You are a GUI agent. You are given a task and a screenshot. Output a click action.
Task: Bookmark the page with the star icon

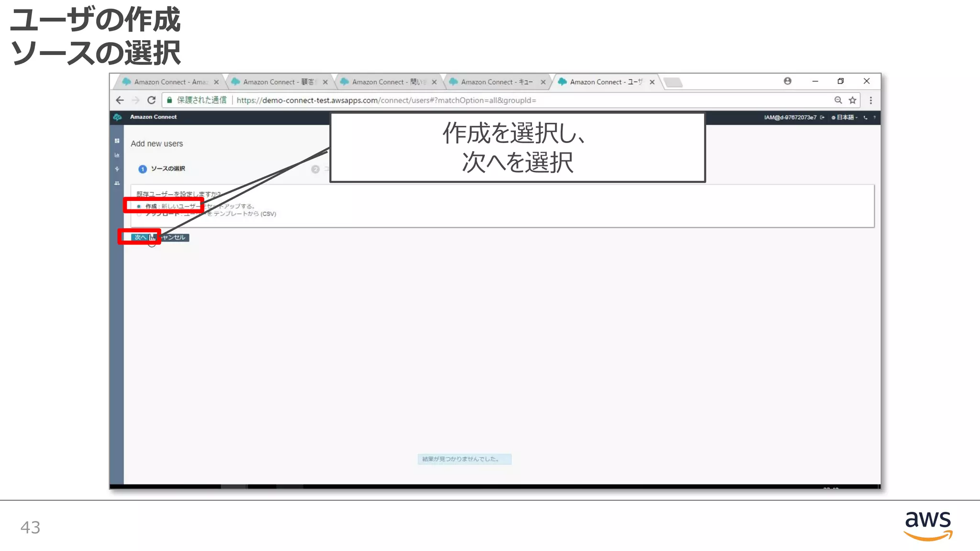(852, 100)
